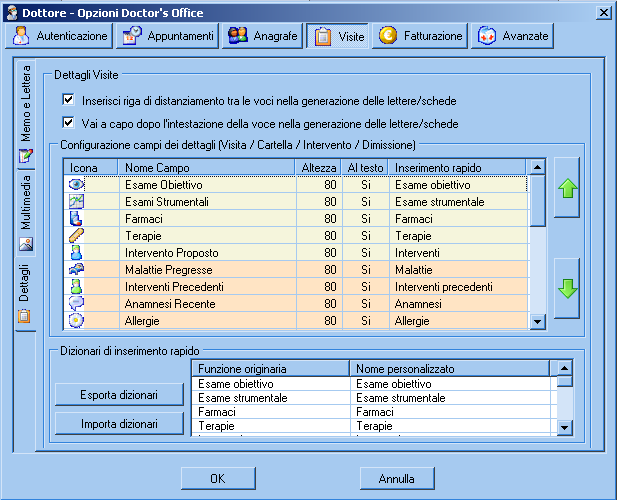This screenshot has height=500, width=617.
Task: Select the Esame Obiettivo field name cell
Action: (x=207, y=185)
